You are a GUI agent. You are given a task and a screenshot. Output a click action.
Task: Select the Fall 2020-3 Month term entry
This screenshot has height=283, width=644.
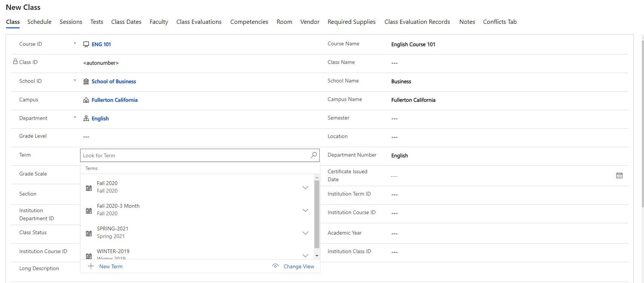pyautogui.click(x=197, y=210)
